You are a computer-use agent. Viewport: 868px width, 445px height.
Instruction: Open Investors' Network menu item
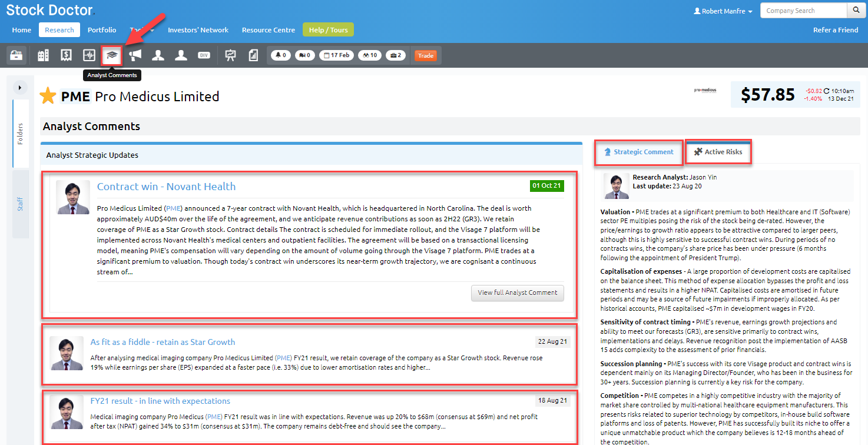click(x=198, y=30)
